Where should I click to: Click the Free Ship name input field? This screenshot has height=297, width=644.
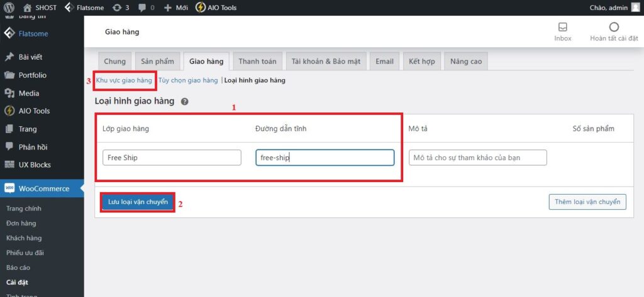point(172,158)
